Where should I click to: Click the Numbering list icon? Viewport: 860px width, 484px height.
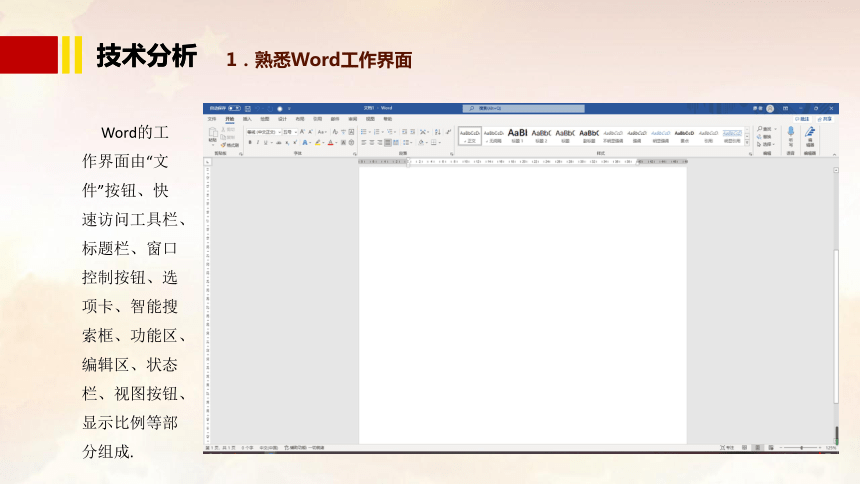coord(376,132)
